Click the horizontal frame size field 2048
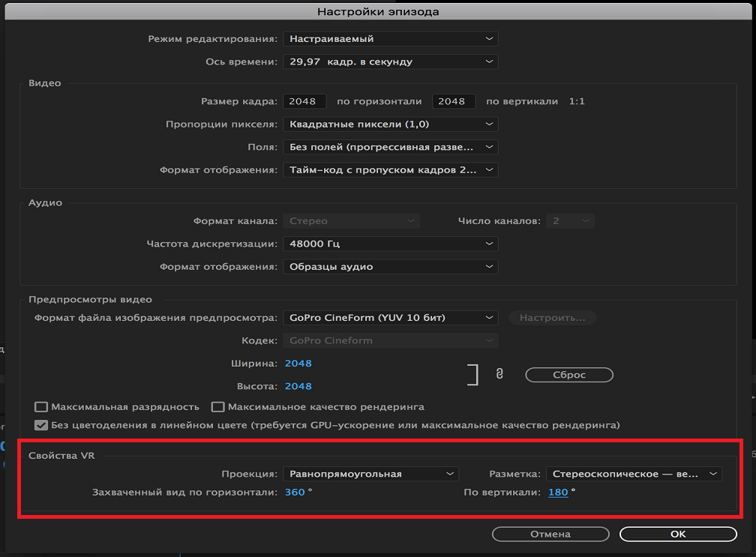The height and width of the screenshot is (557, 756). click(304, 101)
